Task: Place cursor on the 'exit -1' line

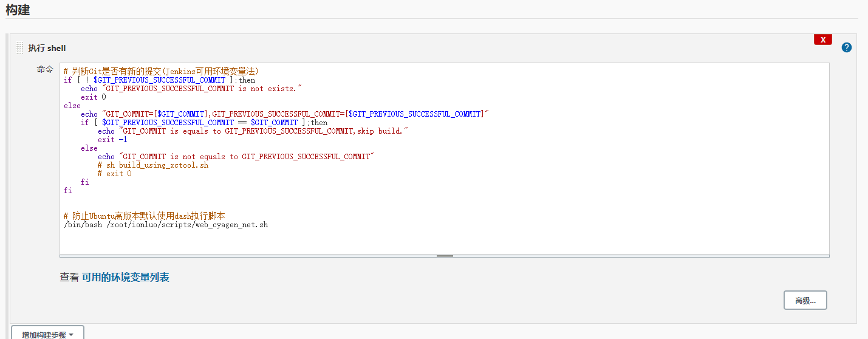Action: click(112, 140)
